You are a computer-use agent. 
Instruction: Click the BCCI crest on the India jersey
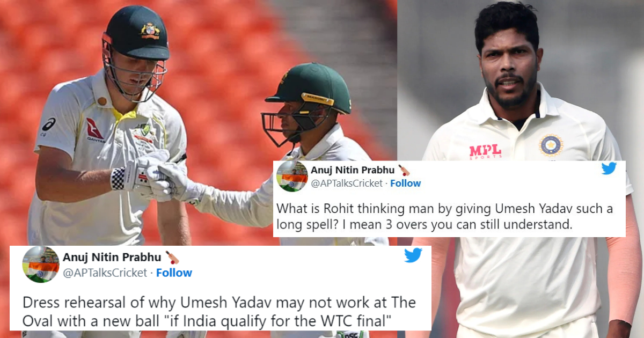(x=551, y=145)
